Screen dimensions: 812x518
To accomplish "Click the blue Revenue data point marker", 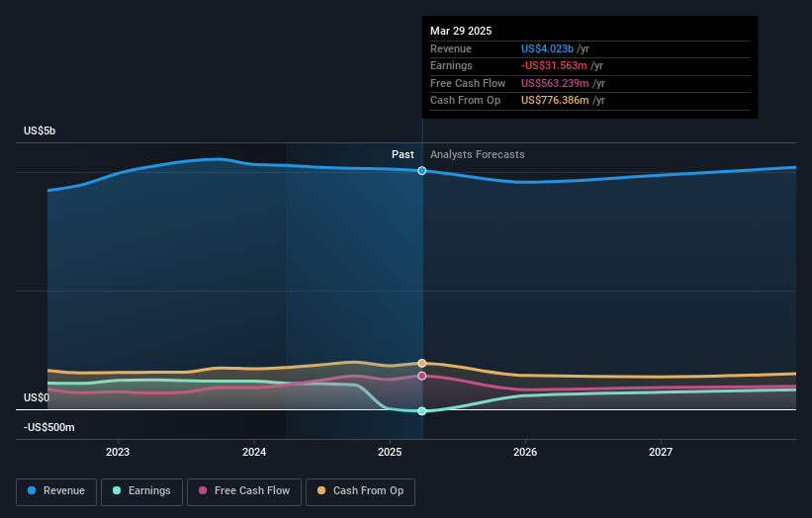I will (422, 171).
